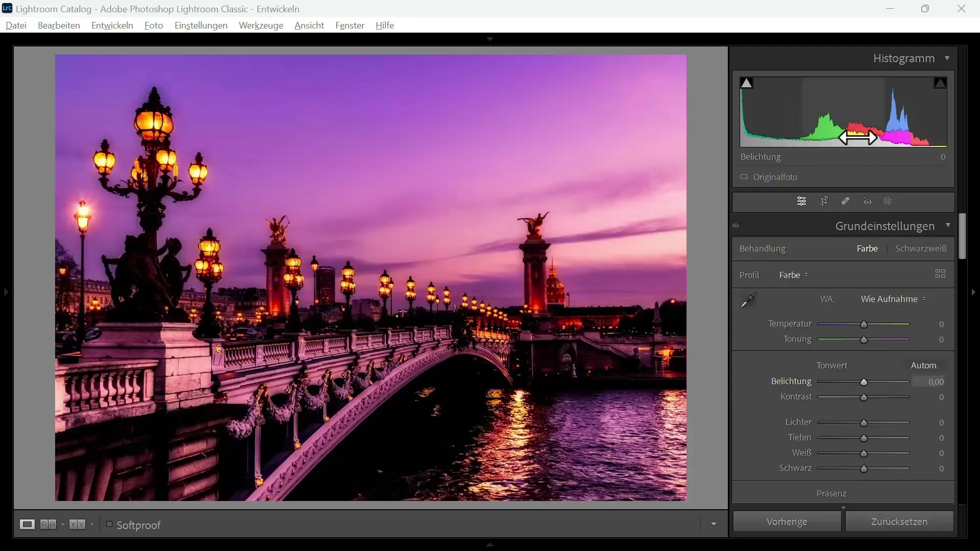Switch to before/after RA comparison view
The image size is (980, 551).
[x=48, y=524]
